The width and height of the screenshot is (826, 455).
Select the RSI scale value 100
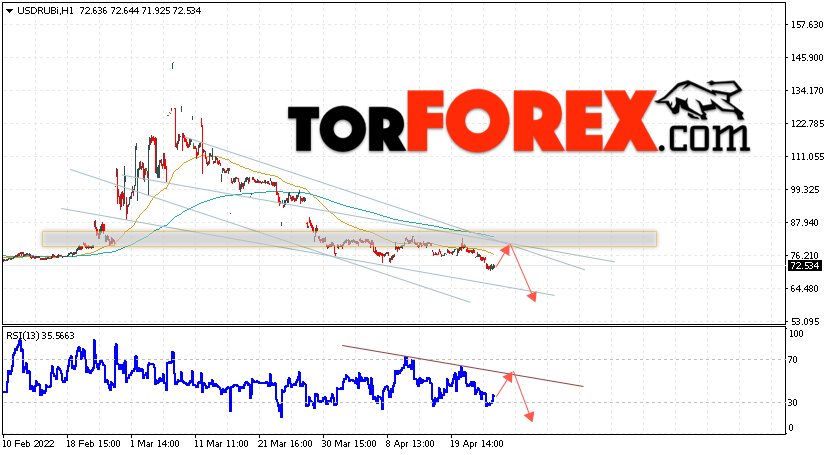point(796,334)
